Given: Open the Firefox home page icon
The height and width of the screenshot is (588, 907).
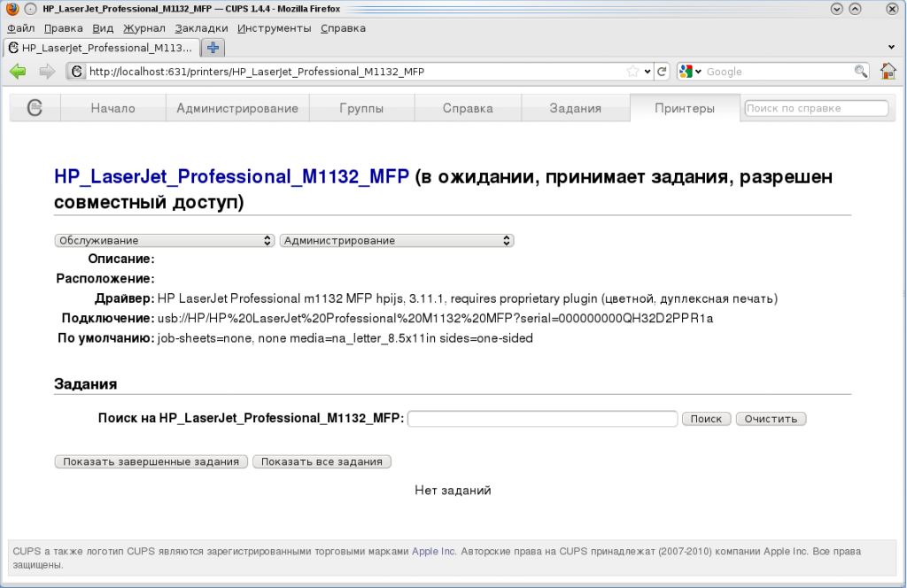Looking at the screenshot, I should (x=888, y=71).
